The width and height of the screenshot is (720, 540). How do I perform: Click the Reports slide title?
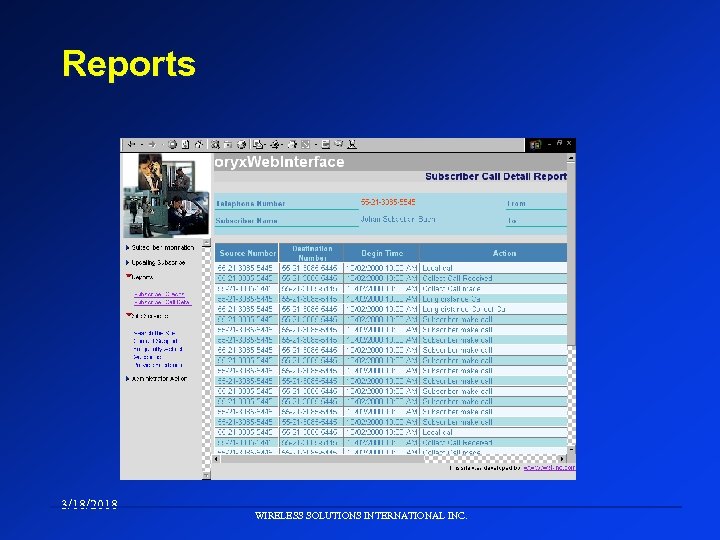pos(129,64)
